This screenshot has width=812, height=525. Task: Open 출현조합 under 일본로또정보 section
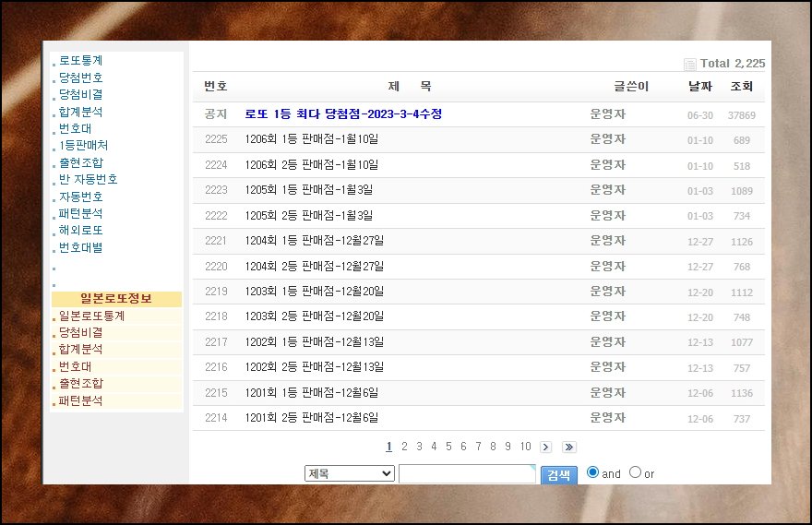(80, 384)
